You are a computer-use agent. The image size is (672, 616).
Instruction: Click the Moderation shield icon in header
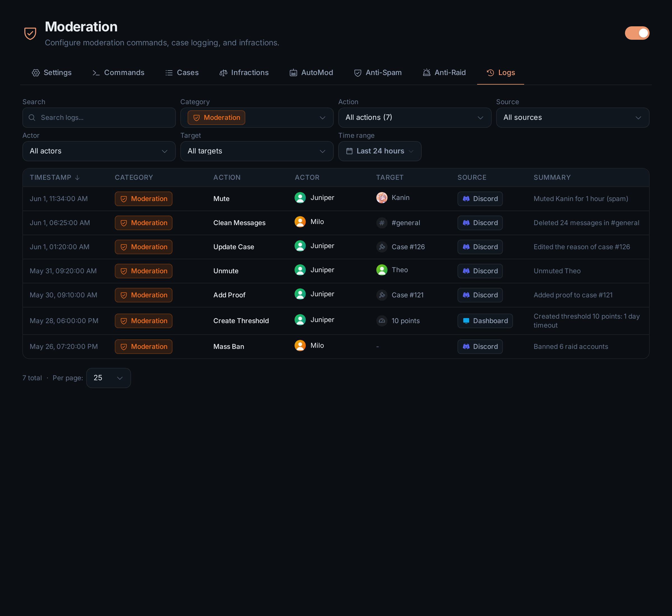[x=30, y=33]
